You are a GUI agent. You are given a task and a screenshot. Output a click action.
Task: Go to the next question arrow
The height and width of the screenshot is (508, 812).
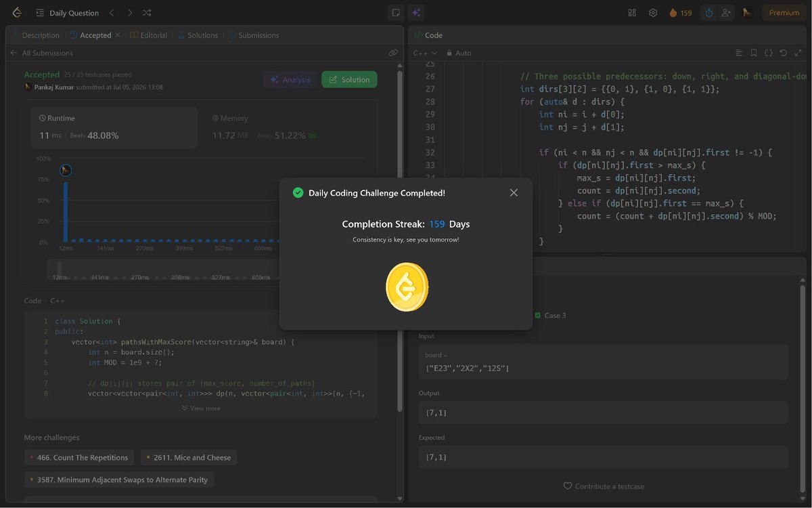(129, 13)
